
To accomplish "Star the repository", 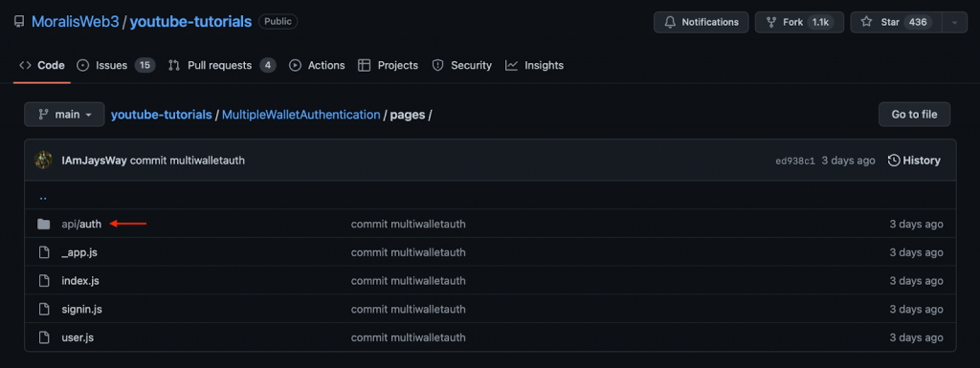I will [x=896, y=22].
